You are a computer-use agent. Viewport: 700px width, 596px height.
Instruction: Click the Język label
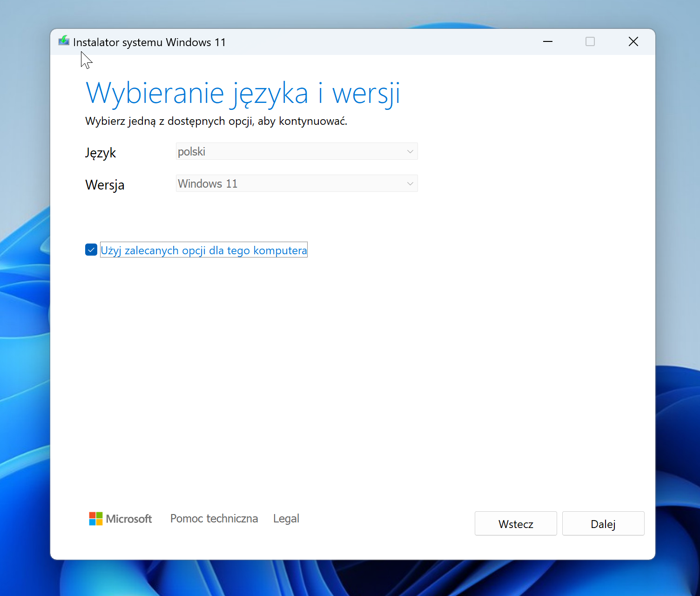tap(101, 153)
